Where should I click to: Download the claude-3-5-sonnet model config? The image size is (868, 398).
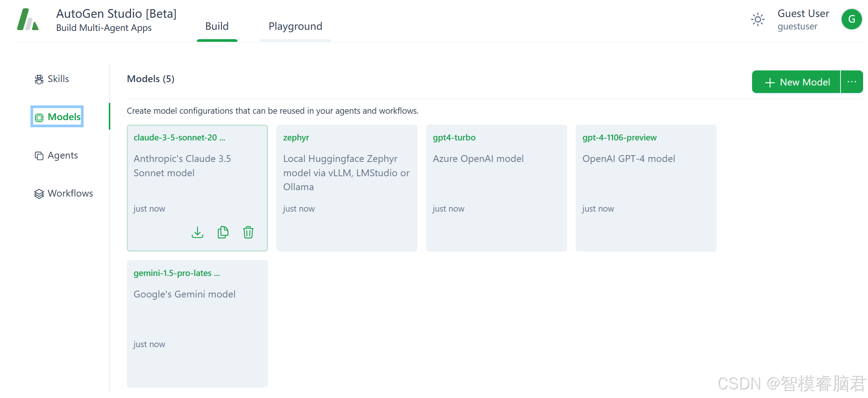[x=198, y=232]
